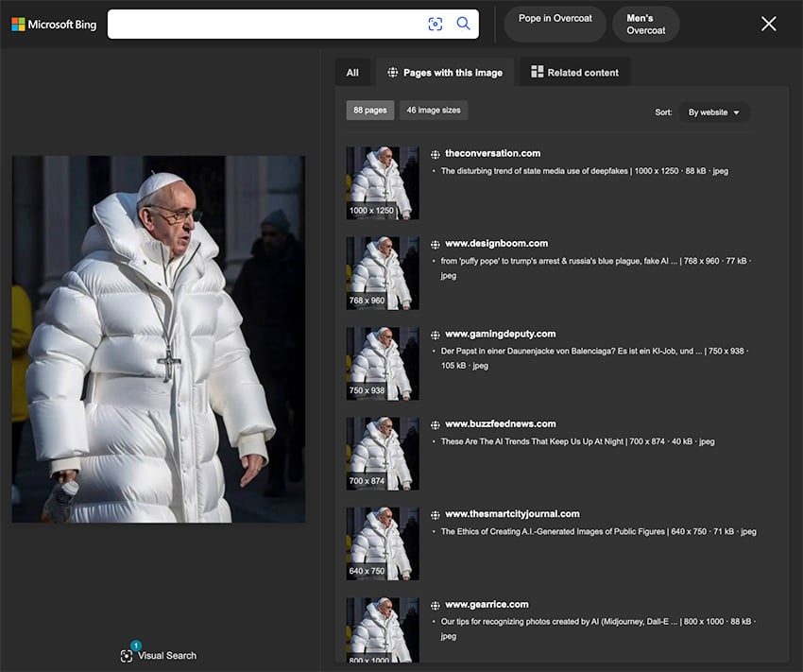Select the Pope in Overcoat suggestion chip
803x672 pixels.
click(555, 24)
